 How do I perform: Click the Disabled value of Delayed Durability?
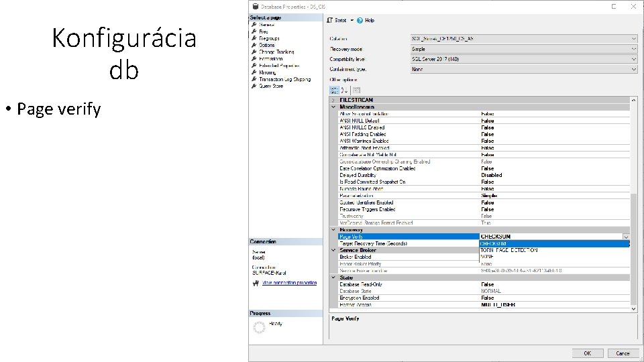[492, 175]
